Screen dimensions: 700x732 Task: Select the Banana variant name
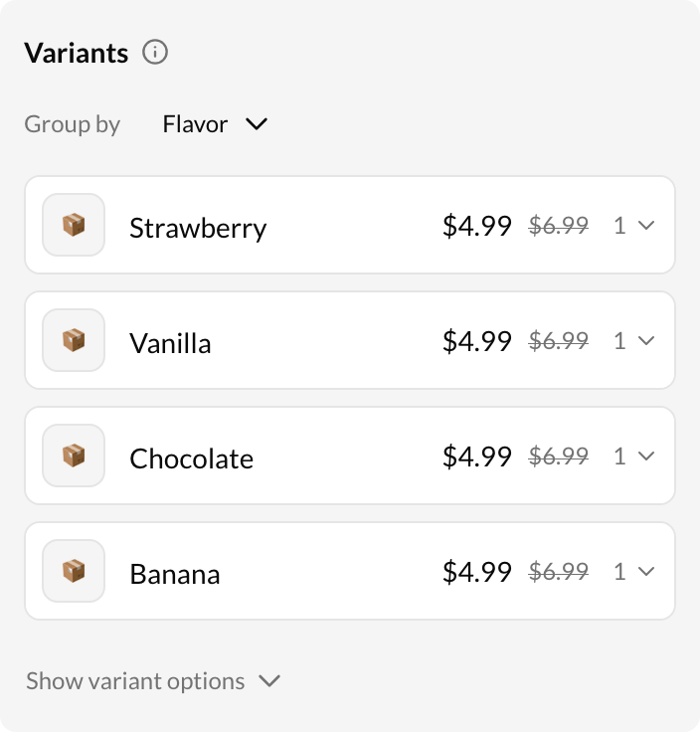(175, 574)
